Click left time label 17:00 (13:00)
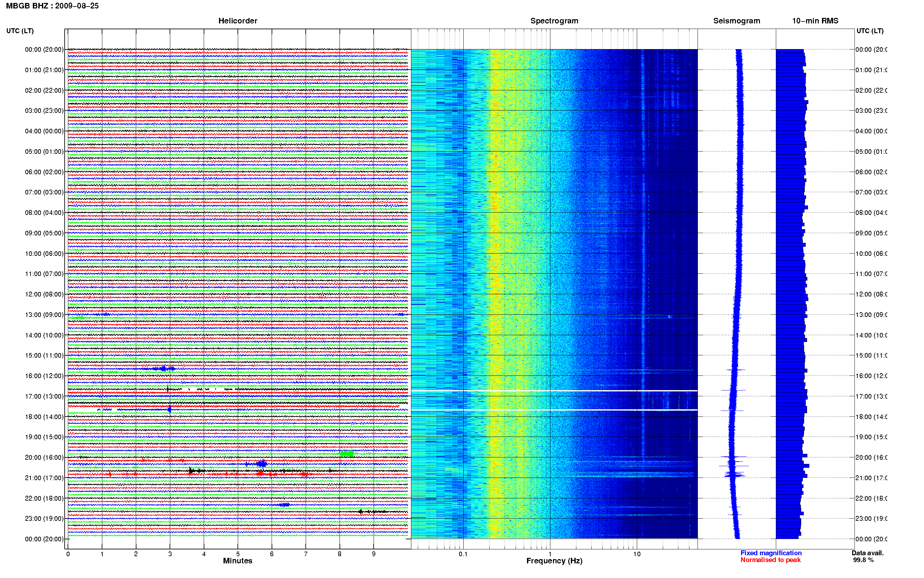The width and height of the screenshot is (924, 578). pos(44,396)
